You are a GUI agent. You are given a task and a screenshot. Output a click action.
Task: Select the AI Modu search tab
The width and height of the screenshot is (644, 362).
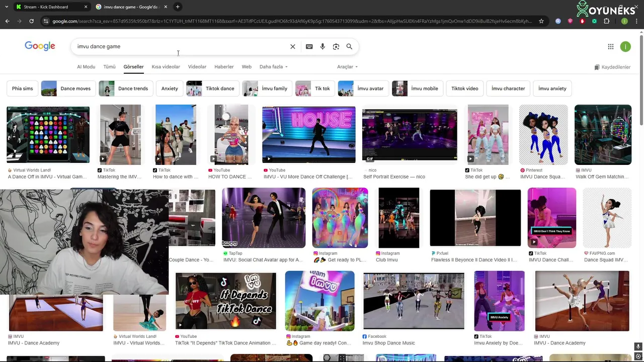pos(86,67)
